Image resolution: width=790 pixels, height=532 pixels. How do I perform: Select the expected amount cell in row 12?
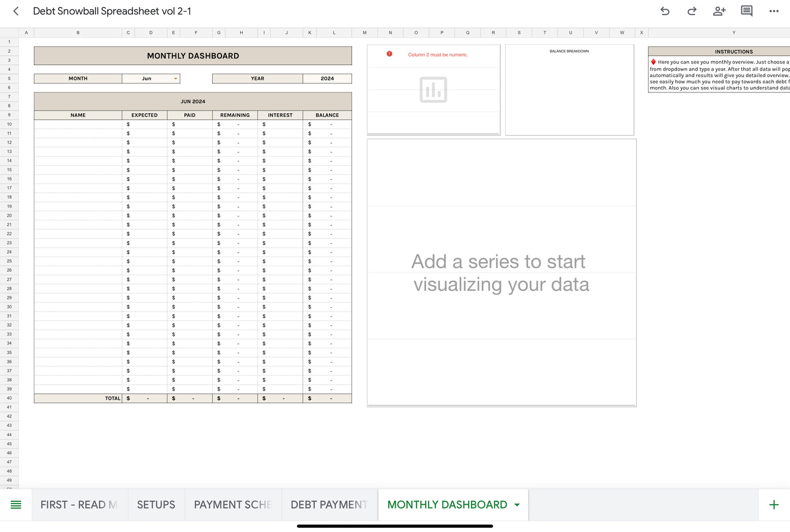[x=145, y=143]
